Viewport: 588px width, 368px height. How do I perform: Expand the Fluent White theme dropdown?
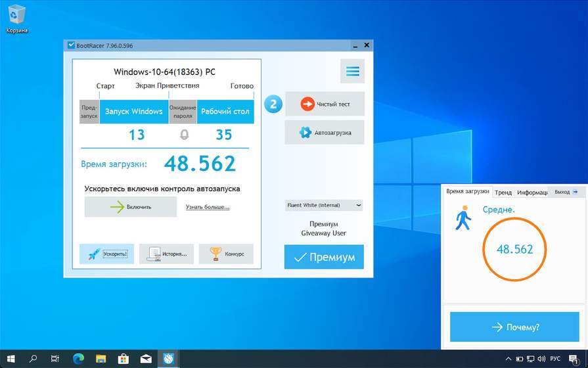[358, 205]
